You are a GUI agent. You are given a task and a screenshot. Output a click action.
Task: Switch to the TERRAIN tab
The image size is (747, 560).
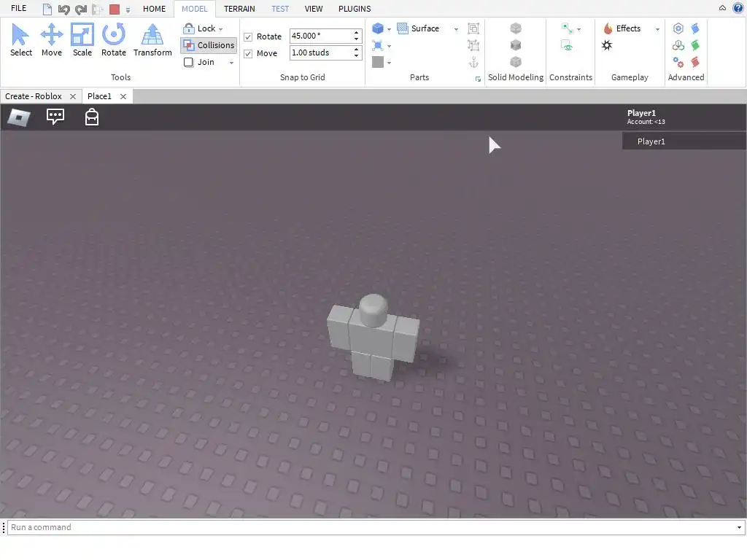coord(239,9)
